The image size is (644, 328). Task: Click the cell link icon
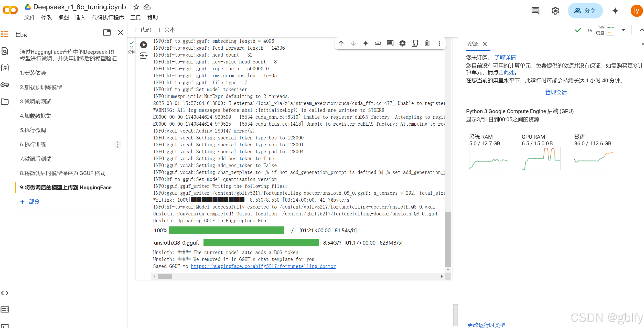coord(378,43)
